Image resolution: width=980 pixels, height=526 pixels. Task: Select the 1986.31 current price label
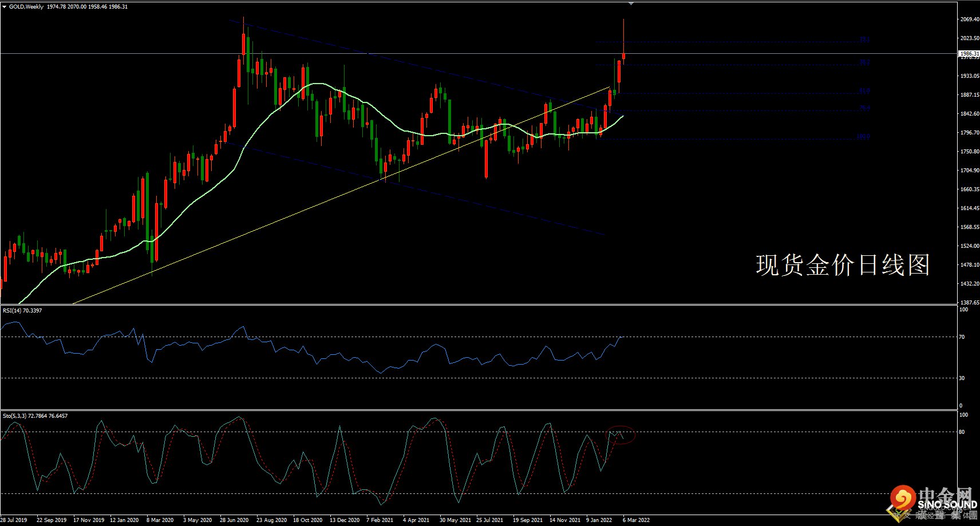pos(969,53)
